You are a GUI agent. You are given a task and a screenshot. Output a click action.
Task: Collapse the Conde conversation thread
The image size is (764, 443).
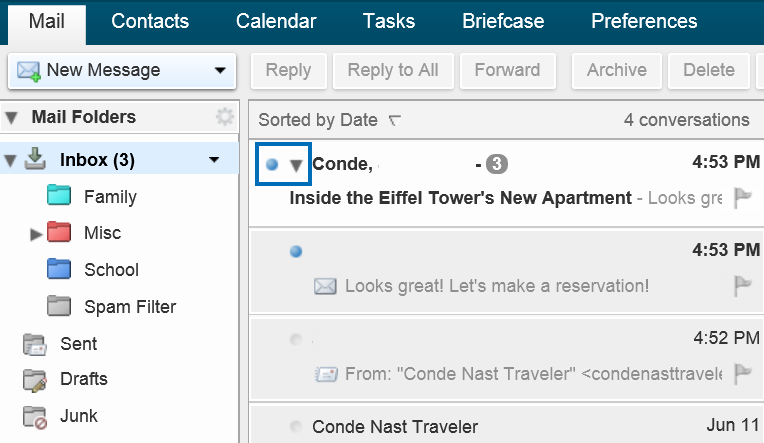[x=296, y=165]
